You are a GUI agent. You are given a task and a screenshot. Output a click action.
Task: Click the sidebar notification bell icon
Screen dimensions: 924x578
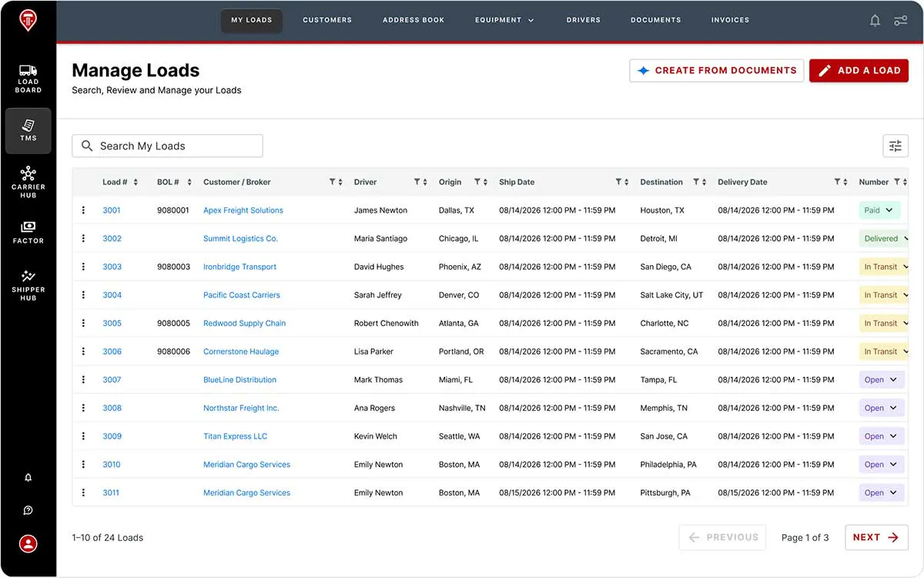pos(28,478)
